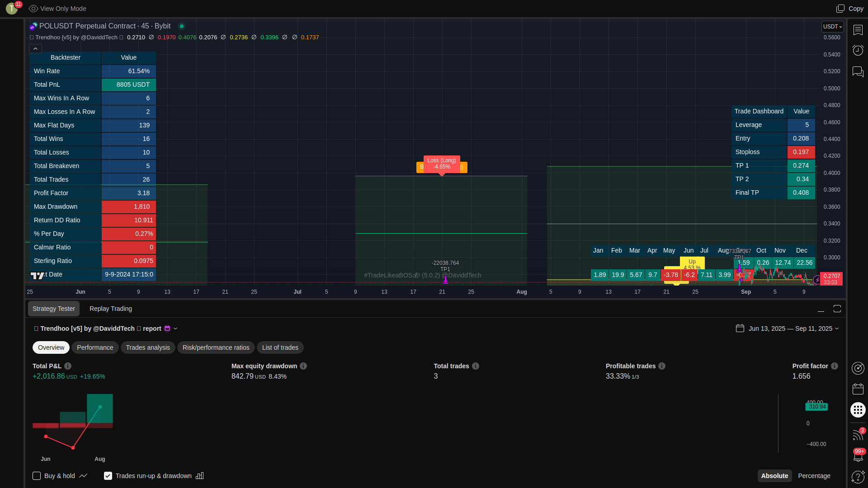The height and width of the screenshot is (488, 868).
Task: Select the Overview tab
Action: (51, 347)
